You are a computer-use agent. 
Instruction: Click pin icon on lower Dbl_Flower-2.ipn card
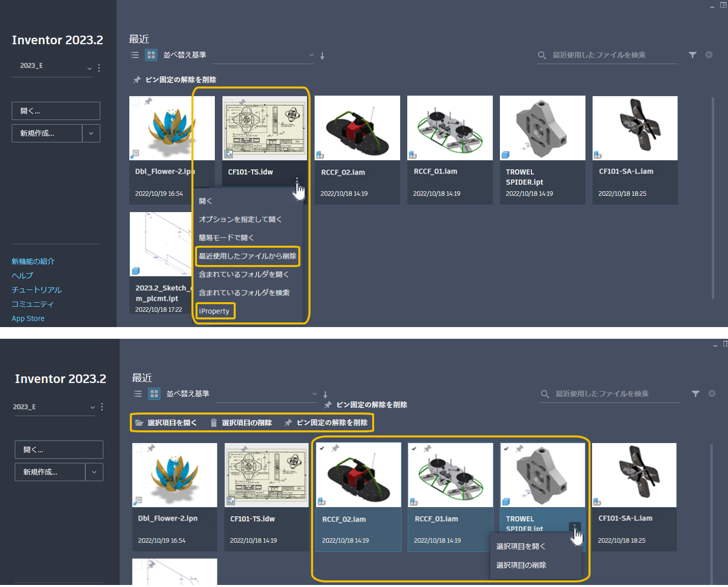151,448
